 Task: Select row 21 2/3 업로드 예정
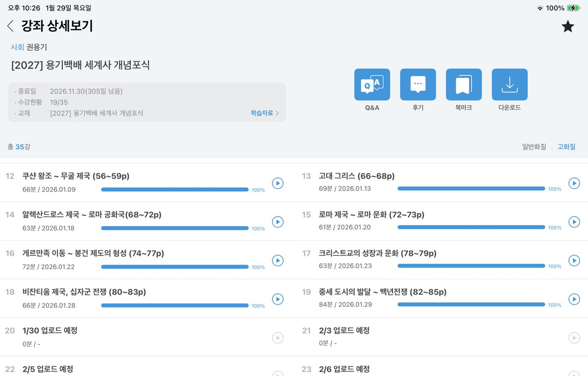[442, 337]
